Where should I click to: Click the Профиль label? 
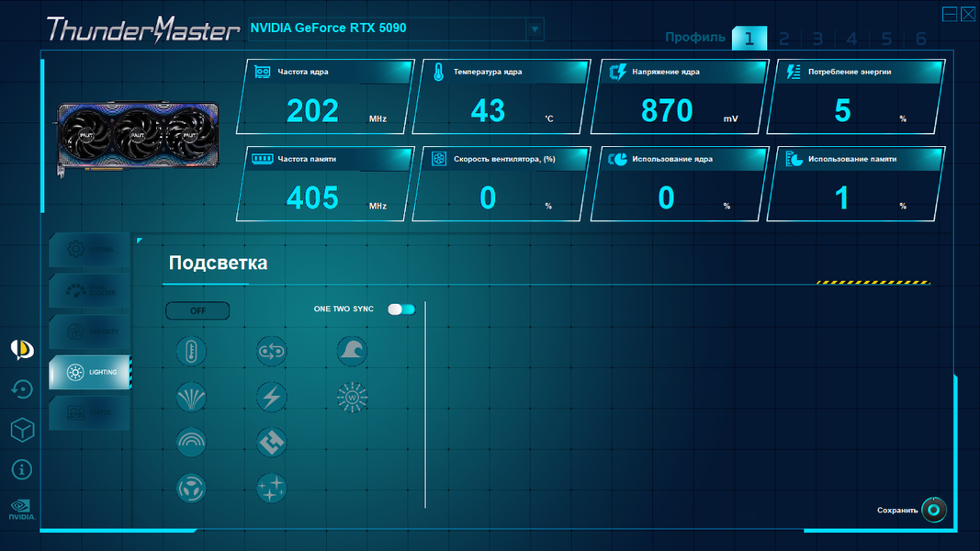tap(695, 37)
